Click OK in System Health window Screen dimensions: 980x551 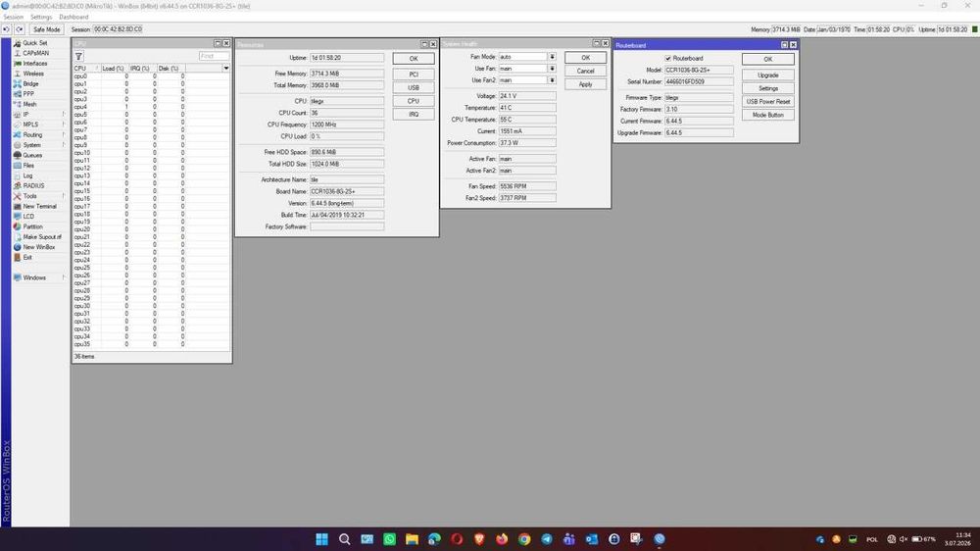[x=585, y=58]
